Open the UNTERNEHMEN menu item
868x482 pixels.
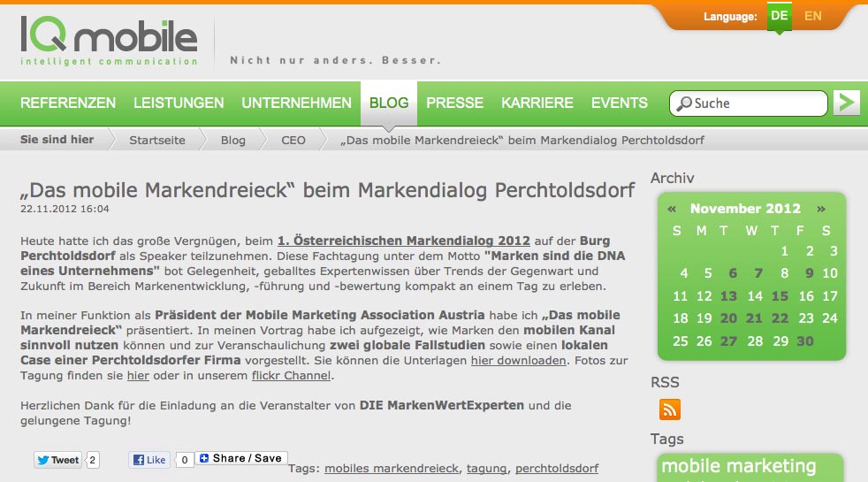click(296, 103)
